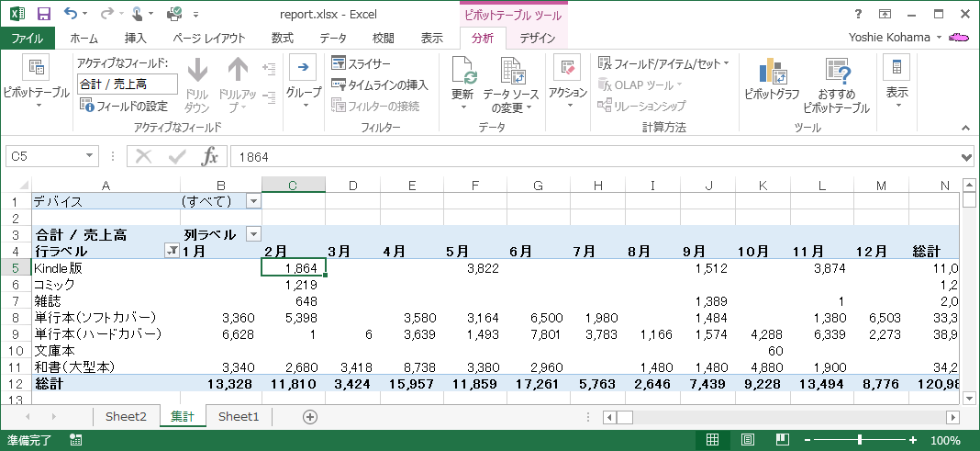Switch to Page Layout view icon
Screen dimensions: 980x451
748,440
